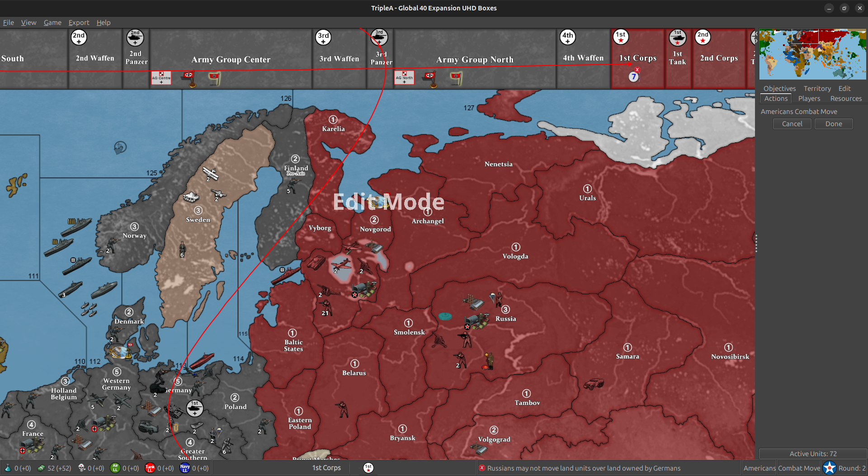The image size is (868, 476).
Task: Click the green Air LL icon at the bottom
Action: tap(116, 468)
